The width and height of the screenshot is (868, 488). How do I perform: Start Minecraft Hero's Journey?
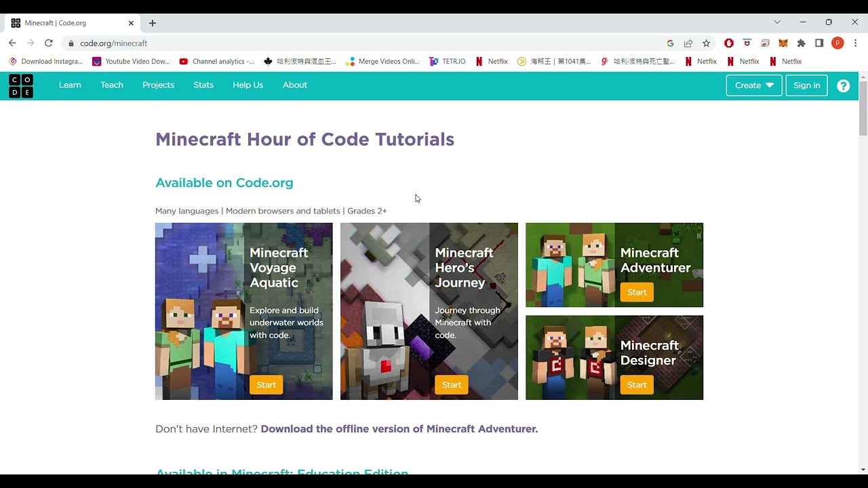coord(452,385)
